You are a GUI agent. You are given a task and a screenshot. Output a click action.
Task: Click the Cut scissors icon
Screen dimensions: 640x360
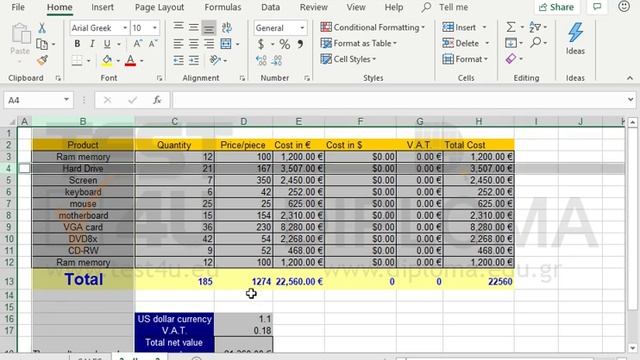(42, 28)
